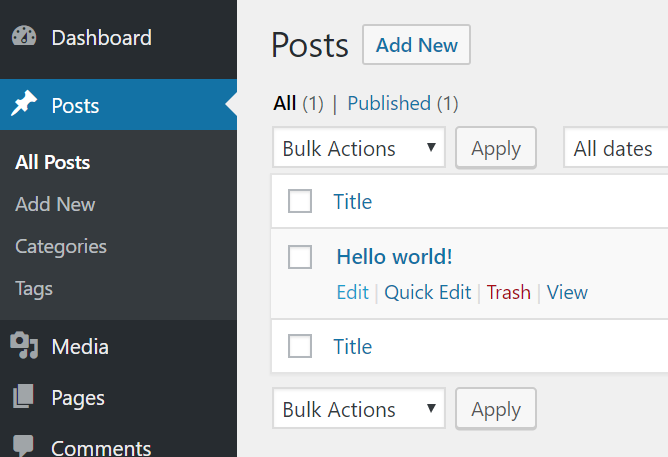This screenshot has height=457, width=668.
Task: Check the Hello world! post checkbox
Action: pos(300,256)
